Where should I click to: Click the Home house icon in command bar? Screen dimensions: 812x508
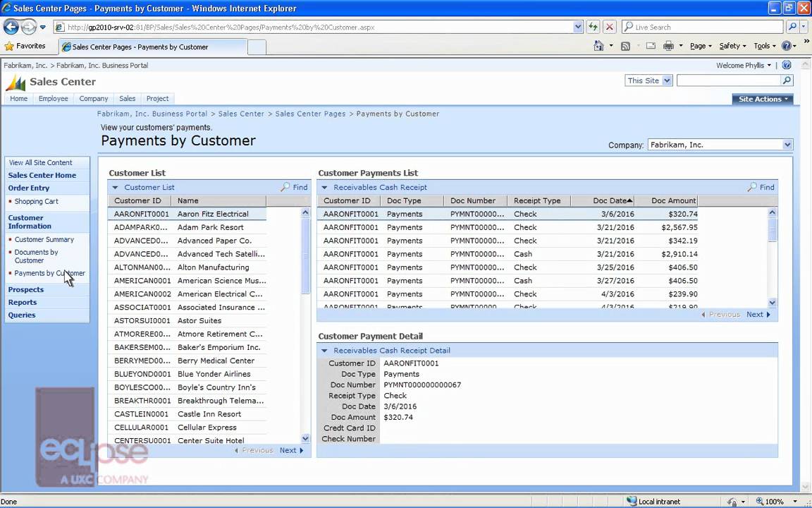[x=598, y=46]
